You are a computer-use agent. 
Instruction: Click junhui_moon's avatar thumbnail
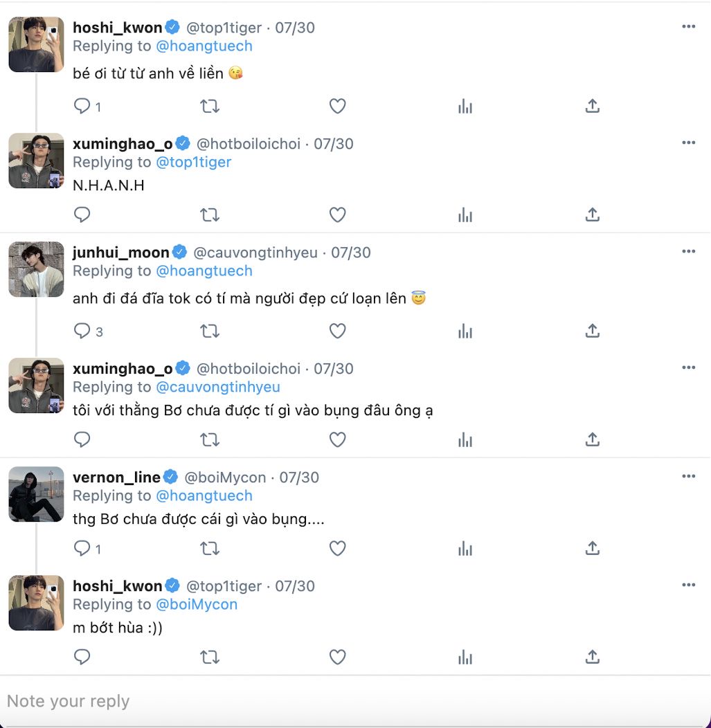click(x=36, y=269)
